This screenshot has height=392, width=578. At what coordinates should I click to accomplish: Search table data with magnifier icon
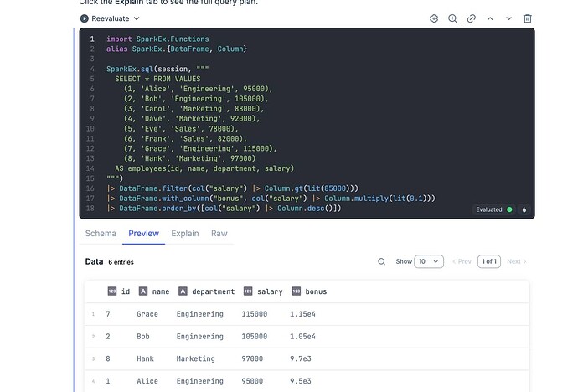(x=382, y=261)
